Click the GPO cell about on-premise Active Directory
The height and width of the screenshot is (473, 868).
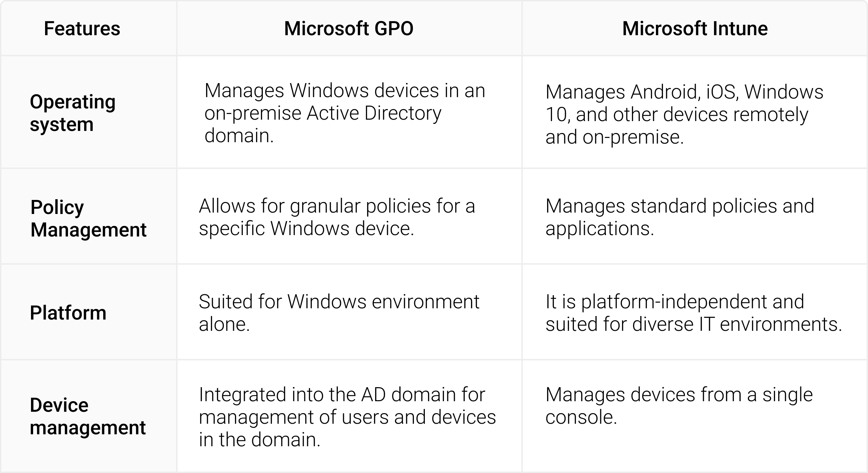click(345, 113)
